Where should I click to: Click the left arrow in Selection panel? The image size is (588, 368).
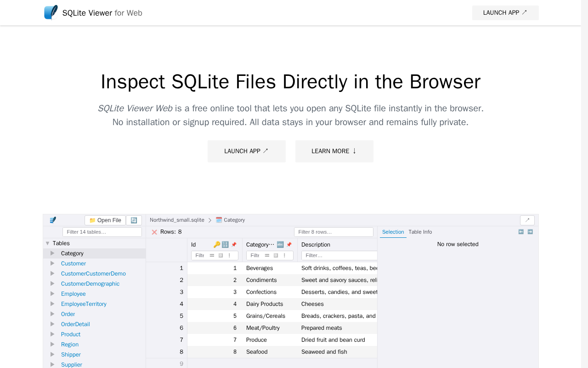click(x=521, y=232)
